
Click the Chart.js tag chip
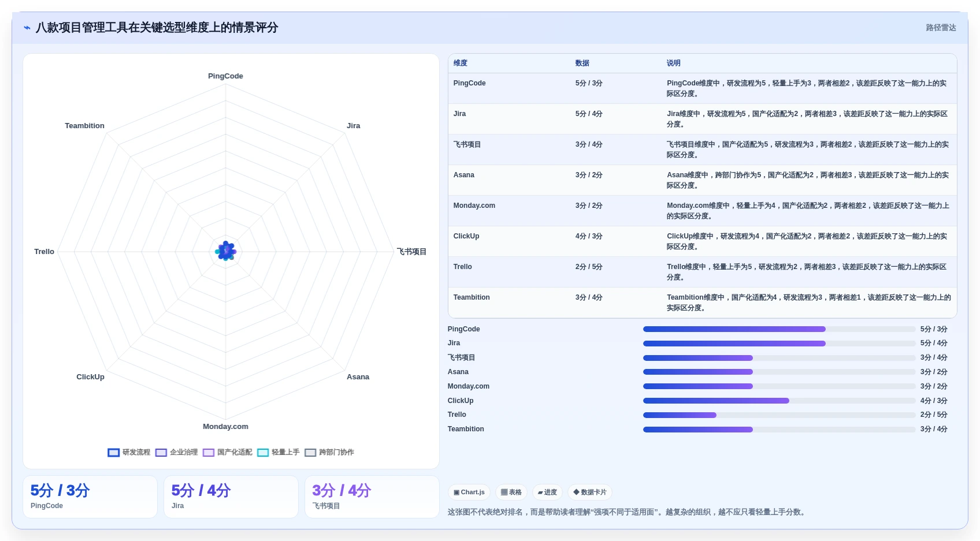[469, 493]
